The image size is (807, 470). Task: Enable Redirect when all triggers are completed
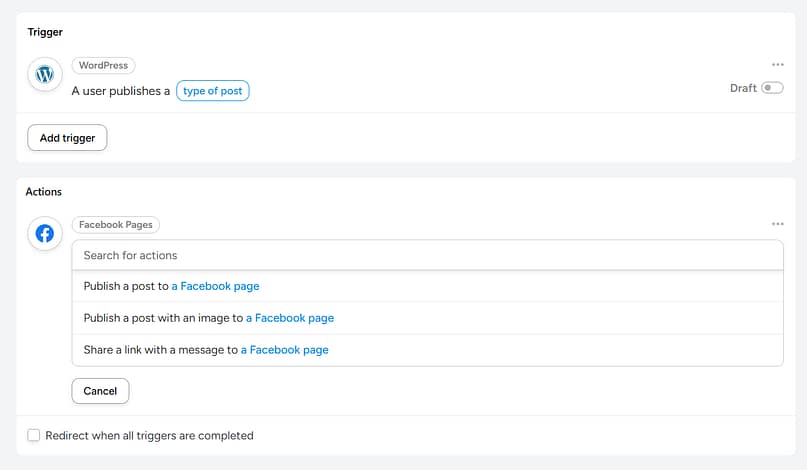[x=34, y=436]
